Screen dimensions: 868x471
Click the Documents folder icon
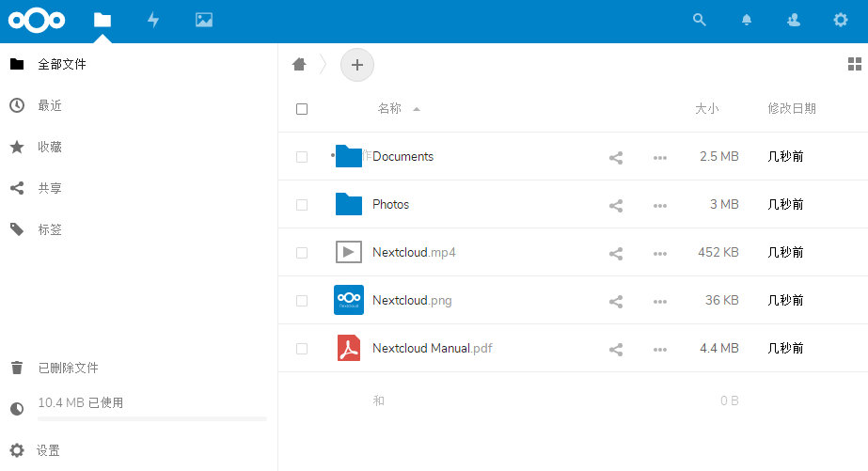349,157
